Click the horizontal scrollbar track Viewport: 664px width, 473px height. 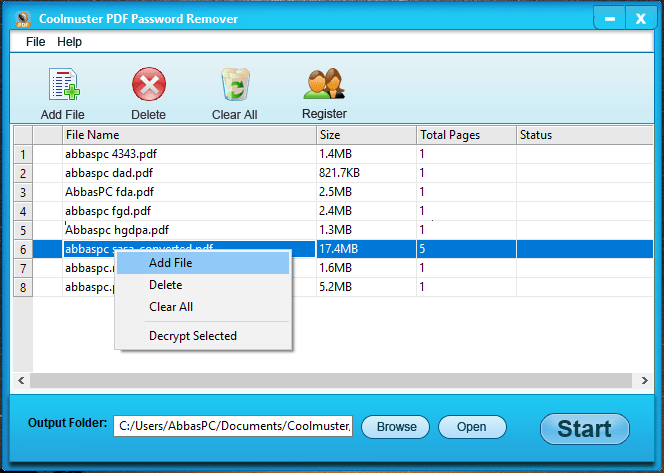(331, 380)
